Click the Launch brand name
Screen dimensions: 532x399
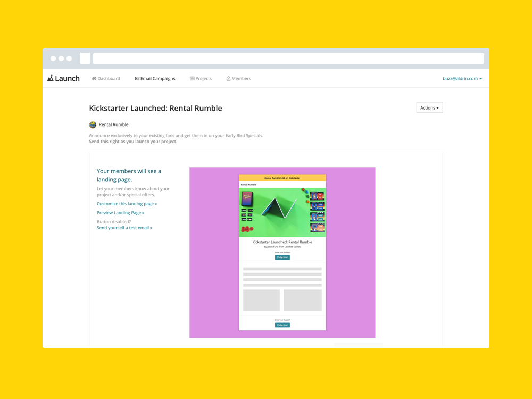67,78
